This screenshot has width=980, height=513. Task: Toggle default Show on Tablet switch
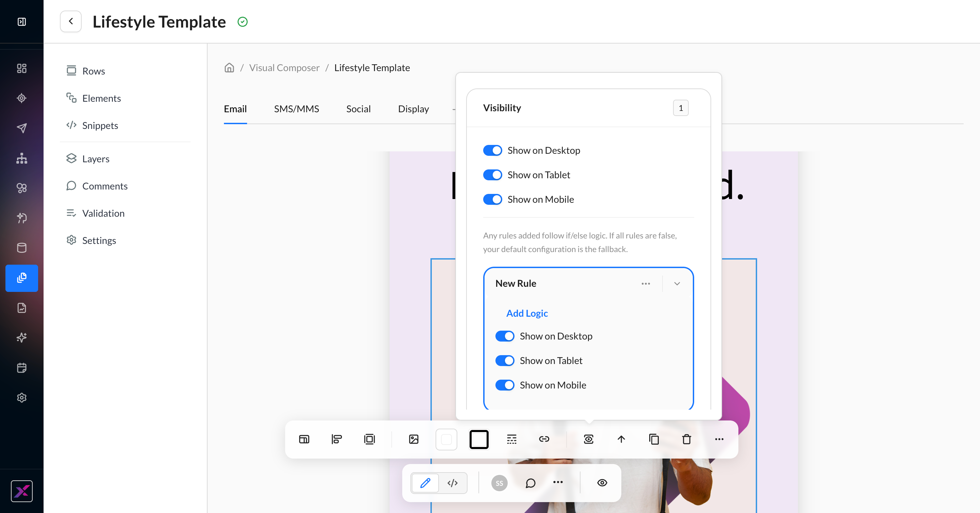493,175
